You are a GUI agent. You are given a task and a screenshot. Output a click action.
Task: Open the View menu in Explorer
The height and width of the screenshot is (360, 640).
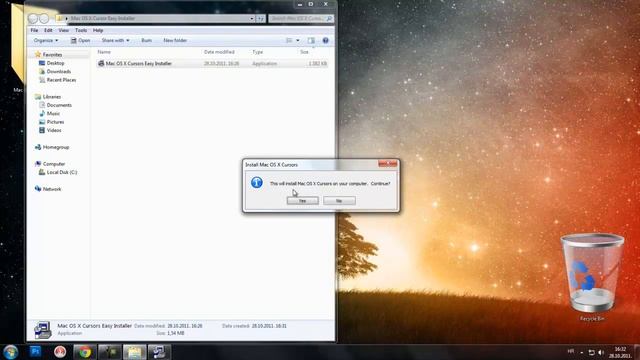coord(63,30)
